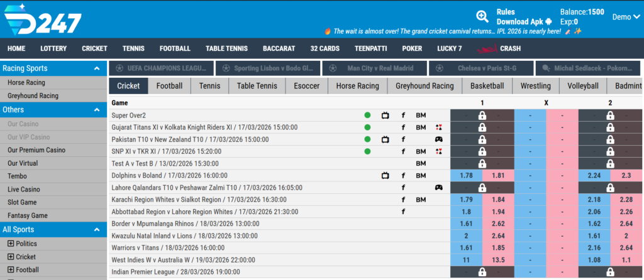Click the Android icon beside Download Apk
The image size is (644, 280).
click(x=548, y=22)
